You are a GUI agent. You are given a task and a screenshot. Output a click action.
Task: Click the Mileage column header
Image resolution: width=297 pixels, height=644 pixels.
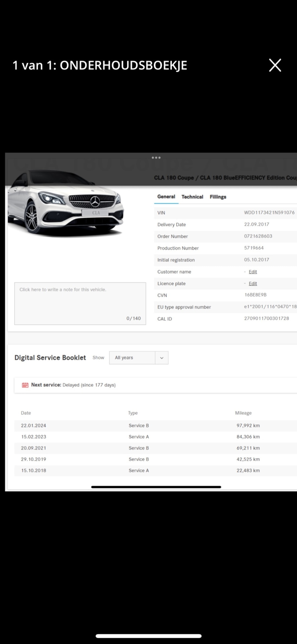coord(243,413)
